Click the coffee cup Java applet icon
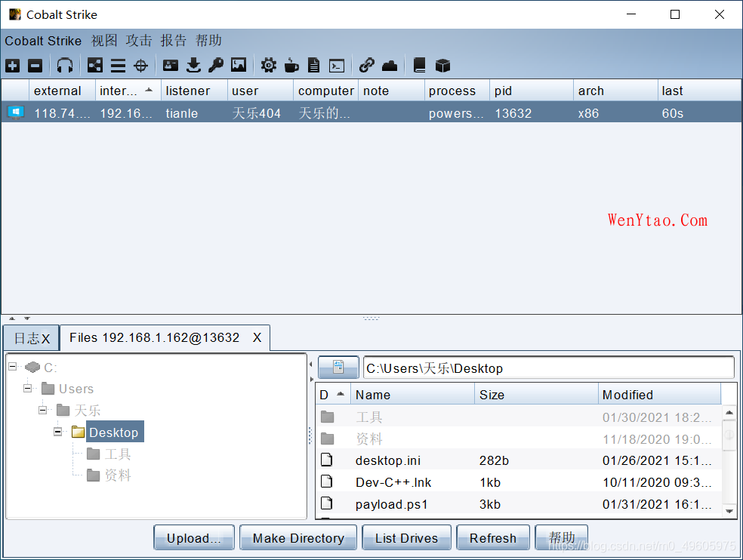 (x=291, y=66)
